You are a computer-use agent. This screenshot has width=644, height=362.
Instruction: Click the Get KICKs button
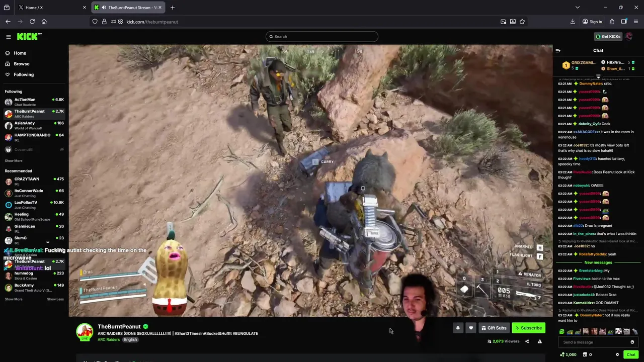pyautogui.click(x=608, y=36)
